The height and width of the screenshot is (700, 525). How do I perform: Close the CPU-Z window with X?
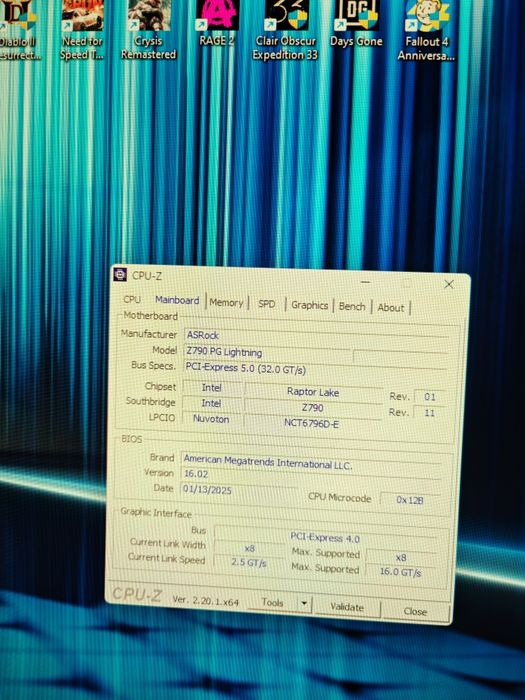[x=449, y=284]
